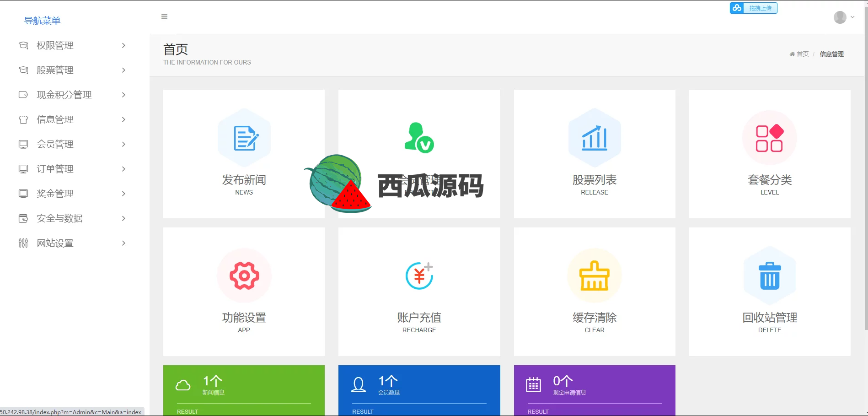Click the 权限管理 sidebar icon
The height and width of the screenshot is (416, 868).
click(23, 45)
